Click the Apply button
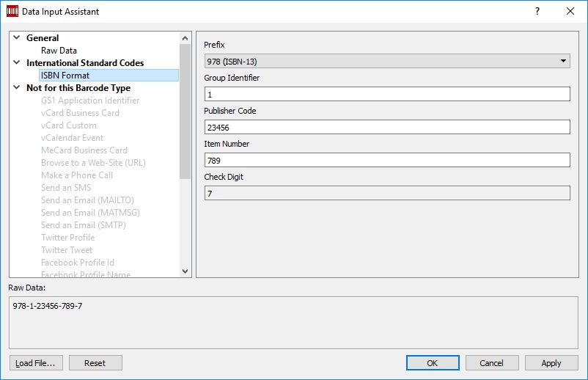Screen dimensions: 588x380 (551, 363)
